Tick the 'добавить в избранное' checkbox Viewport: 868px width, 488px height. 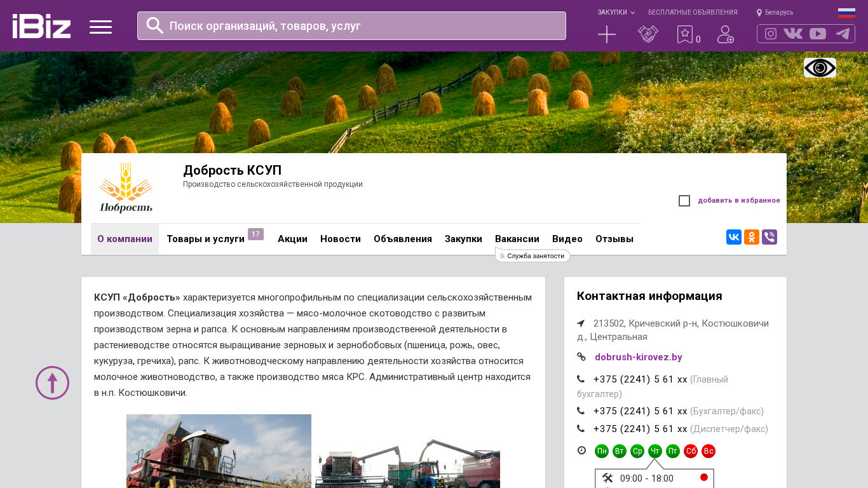click(684, 201)
